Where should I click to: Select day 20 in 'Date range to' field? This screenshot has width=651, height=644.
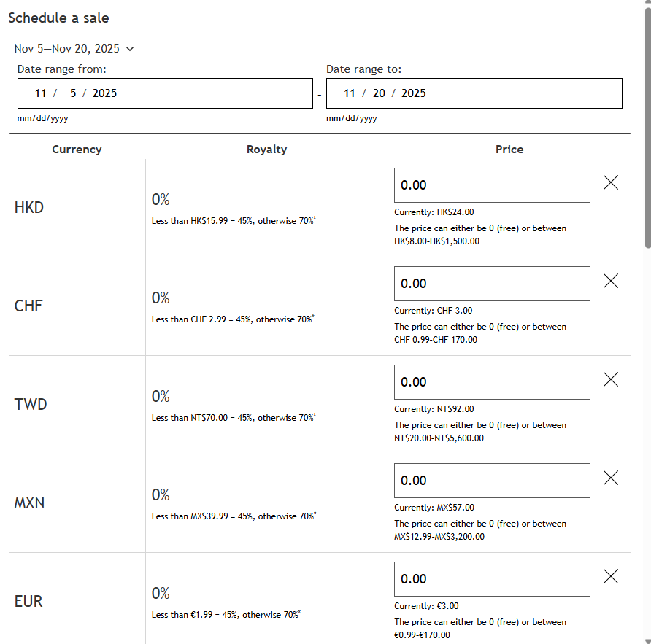click(x=379, y=93)
